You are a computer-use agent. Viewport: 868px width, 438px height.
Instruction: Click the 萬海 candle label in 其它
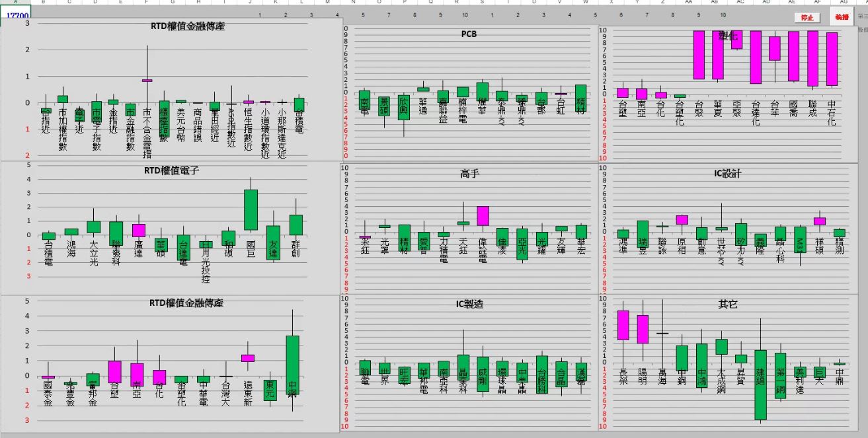point(662,378)
